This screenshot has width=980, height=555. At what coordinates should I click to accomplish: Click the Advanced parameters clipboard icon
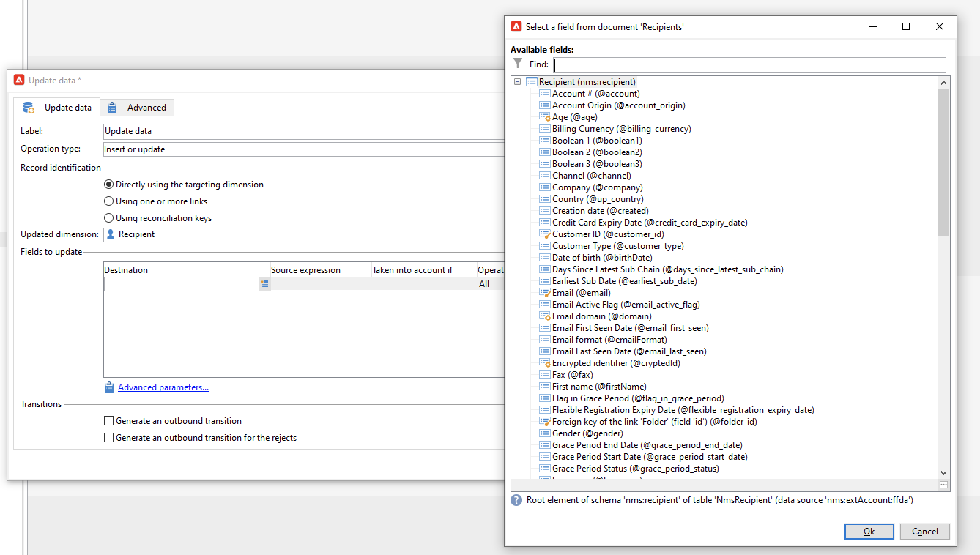[109, 387]
